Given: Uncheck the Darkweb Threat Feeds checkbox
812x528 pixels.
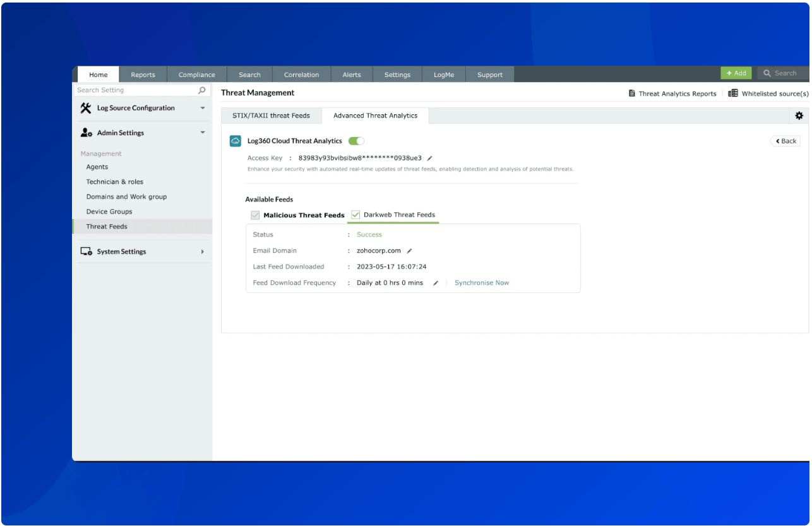Looking at the screenshot, I should (x=355, y=215).
